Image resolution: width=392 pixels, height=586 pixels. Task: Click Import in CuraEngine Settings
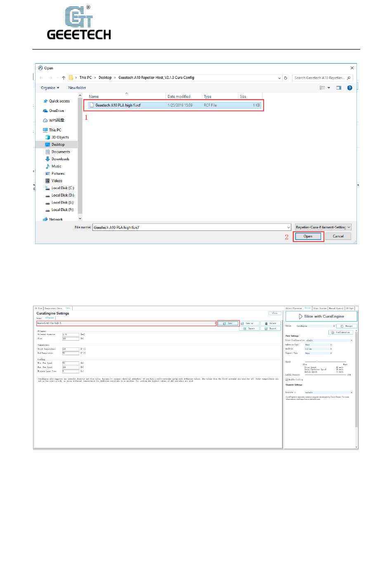pyautogui.click(x=249, y=328)
